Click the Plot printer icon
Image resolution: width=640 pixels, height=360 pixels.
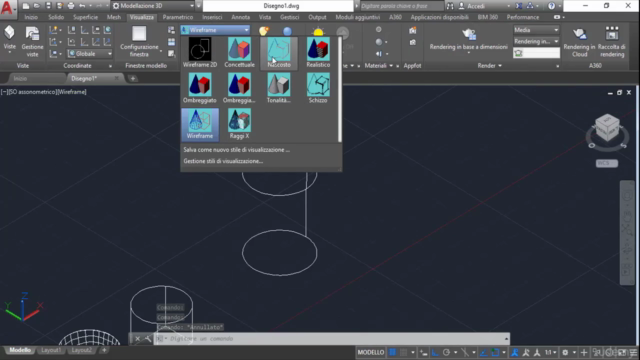tap(71, 6)
